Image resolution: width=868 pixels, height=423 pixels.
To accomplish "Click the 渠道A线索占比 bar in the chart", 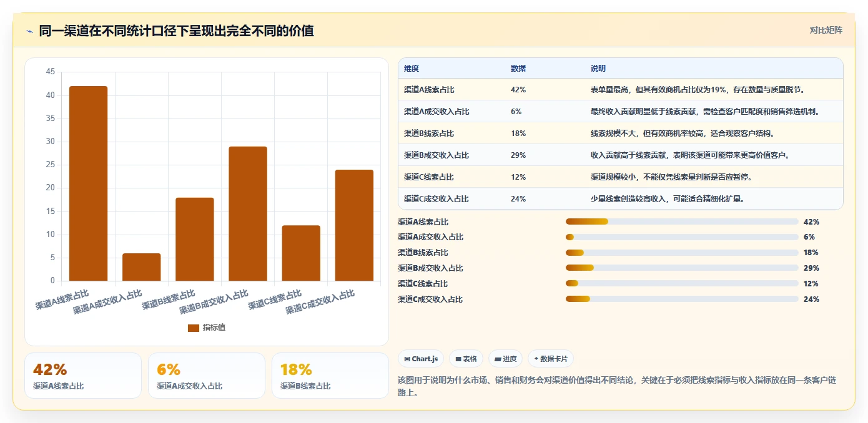I will point(88,183).
